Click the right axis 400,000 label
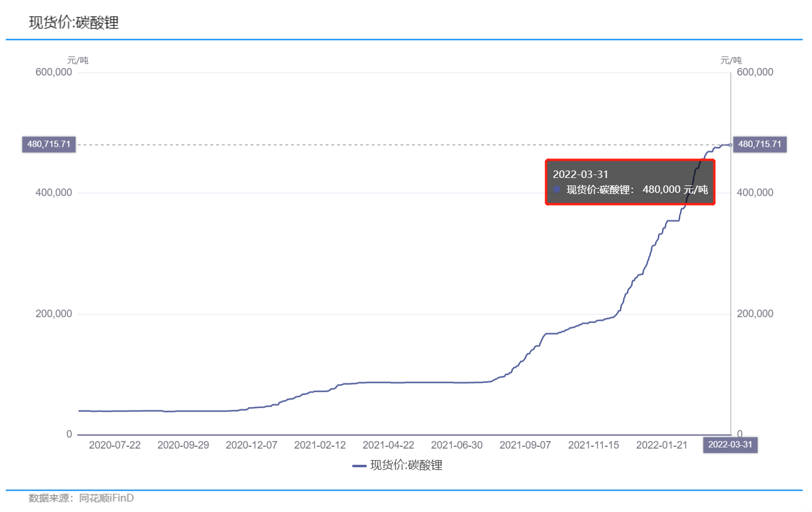Image resolution: width=812 pixels, height=512 pixels. [755, 193]
